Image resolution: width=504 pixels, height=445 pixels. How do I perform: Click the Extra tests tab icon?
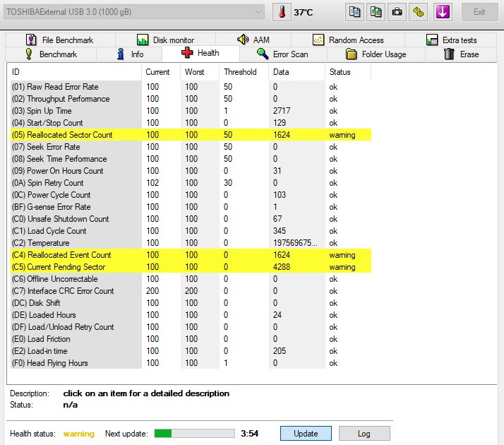point(432,40)
